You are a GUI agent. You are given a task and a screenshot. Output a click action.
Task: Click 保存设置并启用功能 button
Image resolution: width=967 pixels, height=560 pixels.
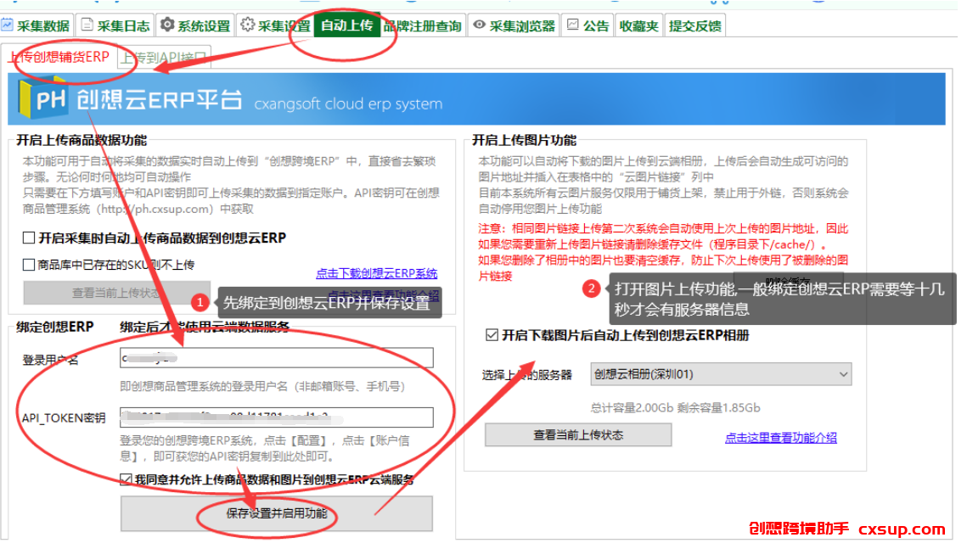click(276, 513)
